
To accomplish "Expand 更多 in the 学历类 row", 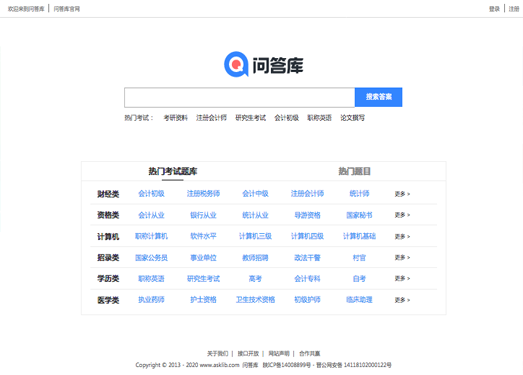I will pos(402,278).
